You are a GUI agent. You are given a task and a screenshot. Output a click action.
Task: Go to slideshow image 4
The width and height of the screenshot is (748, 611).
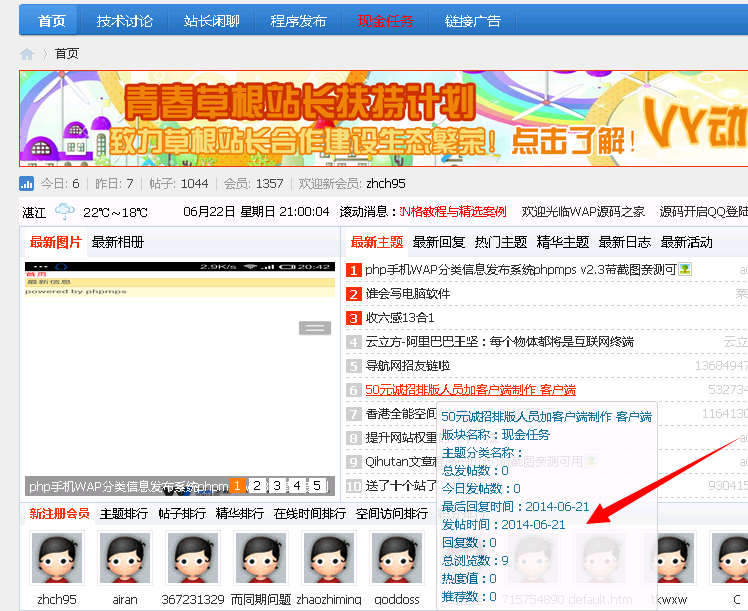pos(297,486)
